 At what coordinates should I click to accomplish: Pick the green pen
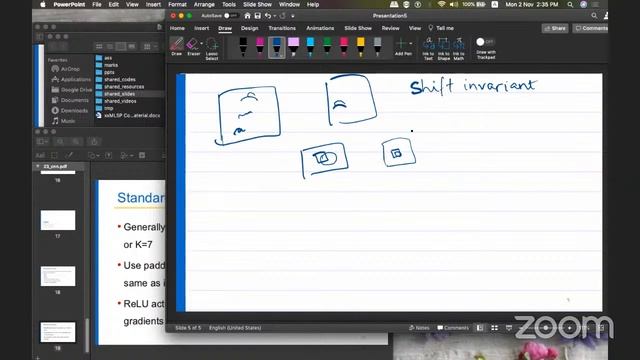327,46
